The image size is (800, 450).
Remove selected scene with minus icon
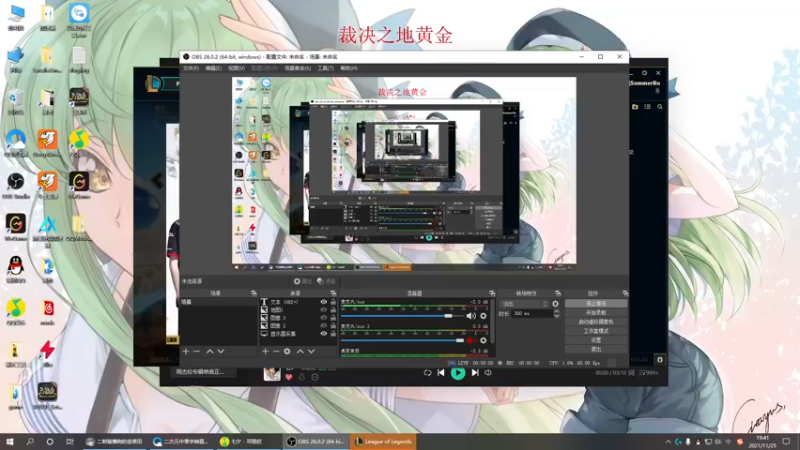pyautogui.click(x=196, y=352)
